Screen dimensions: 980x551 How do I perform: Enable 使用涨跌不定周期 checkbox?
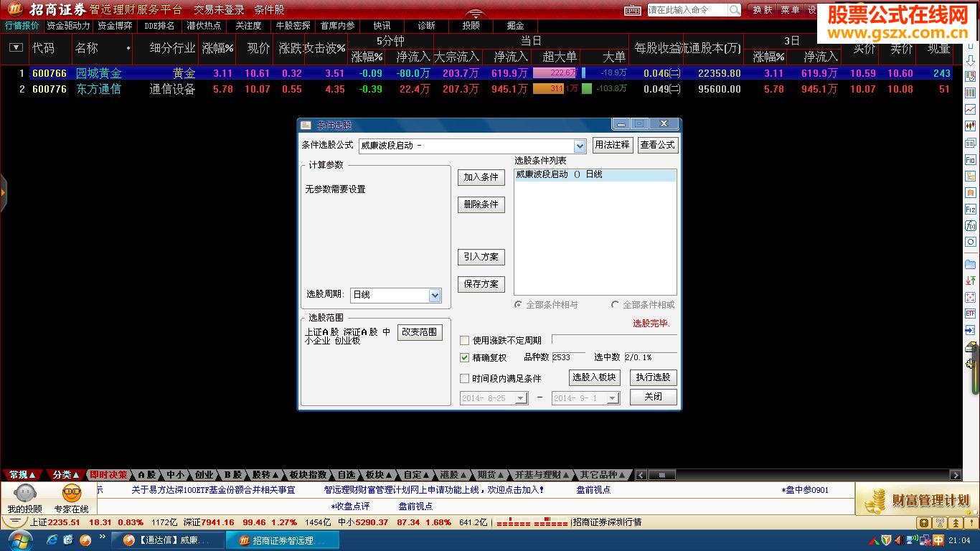coord(464,340)
